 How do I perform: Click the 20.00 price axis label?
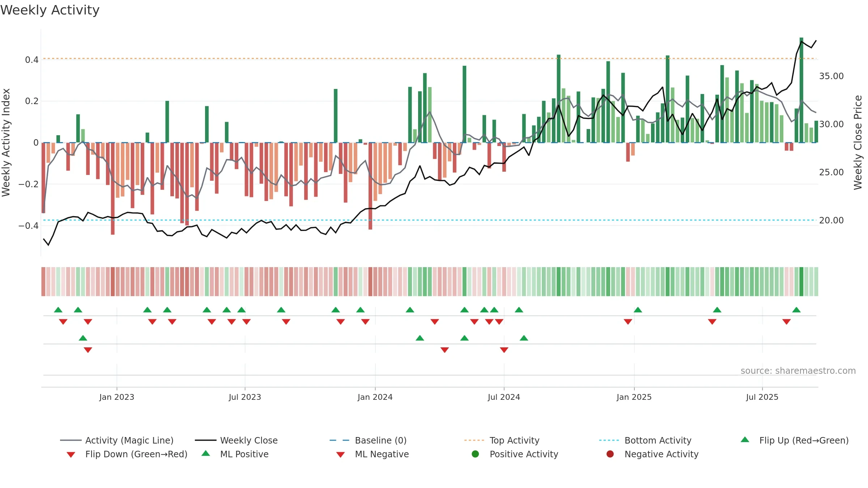831,220
